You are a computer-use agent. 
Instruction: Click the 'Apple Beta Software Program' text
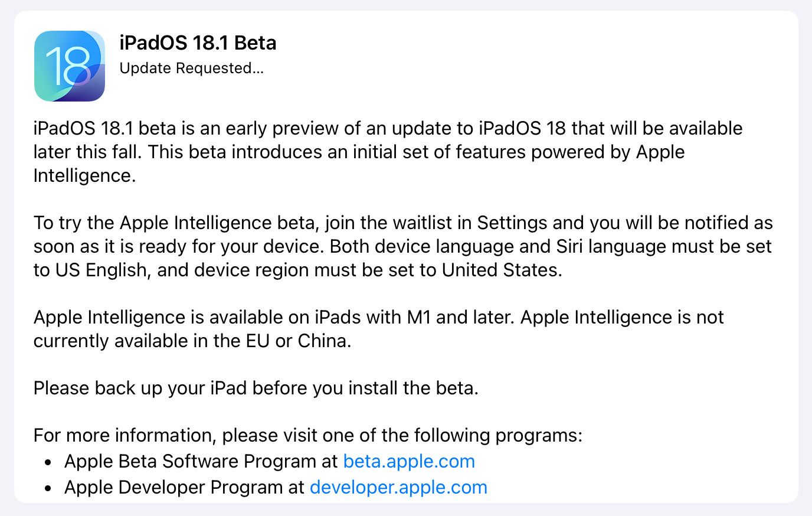pyautogui.click(x=191, y=461)
